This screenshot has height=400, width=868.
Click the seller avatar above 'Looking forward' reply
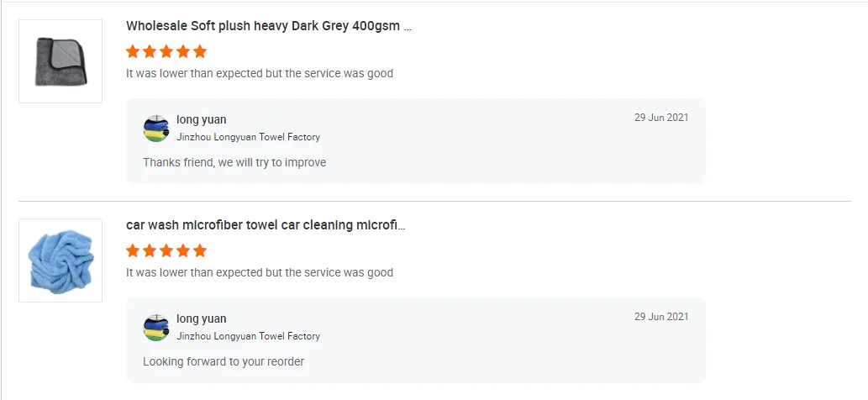156,328
